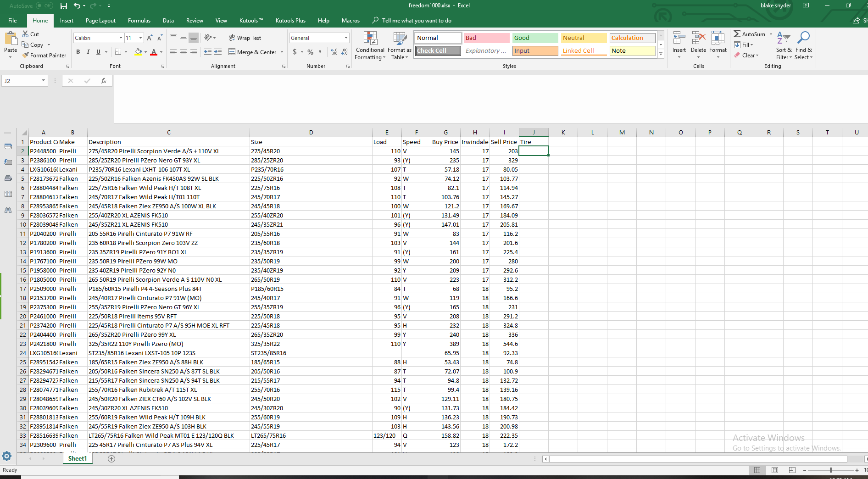Select the Sheet1 tab
This screenshot has height=479, width=868.
tap(78, 459)
